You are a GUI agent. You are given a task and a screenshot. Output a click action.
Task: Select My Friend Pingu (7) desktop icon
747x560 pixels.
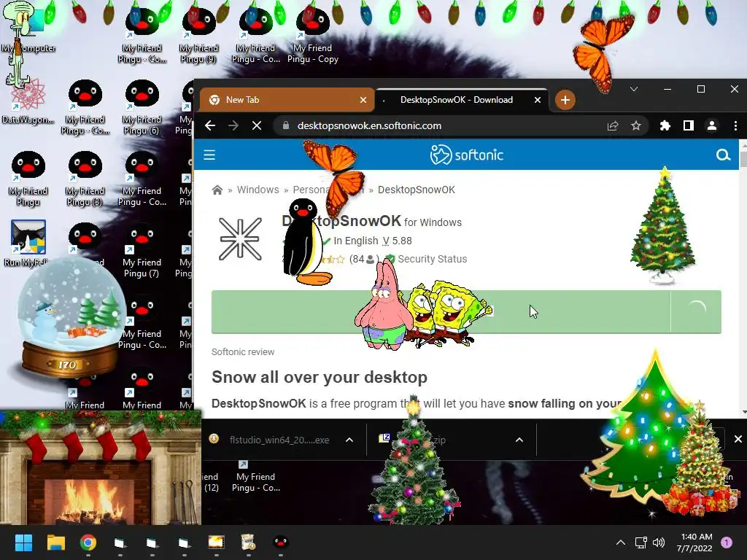coord(142,250)
